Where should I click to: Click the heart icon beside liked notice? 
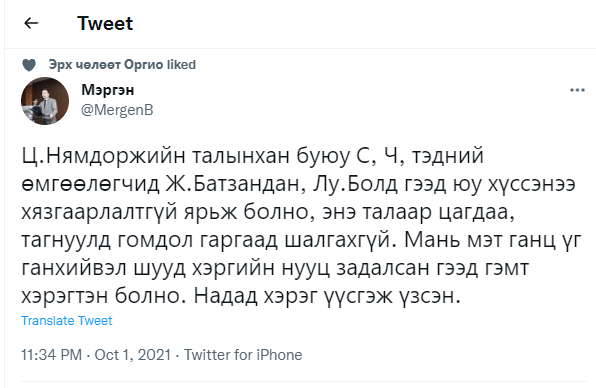(29, 65)
